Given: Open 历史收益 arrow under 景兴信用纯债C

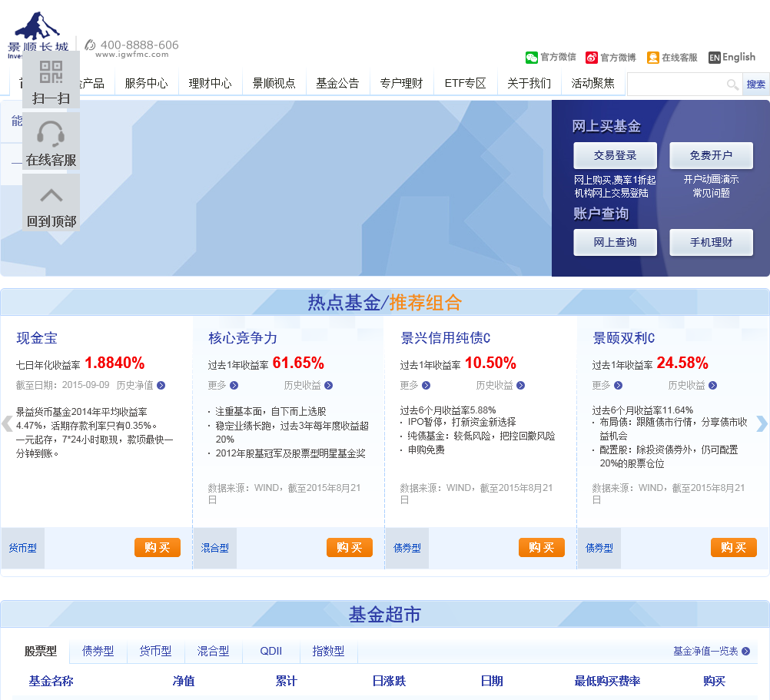Looking at the screenshot, I should point(520,385).
